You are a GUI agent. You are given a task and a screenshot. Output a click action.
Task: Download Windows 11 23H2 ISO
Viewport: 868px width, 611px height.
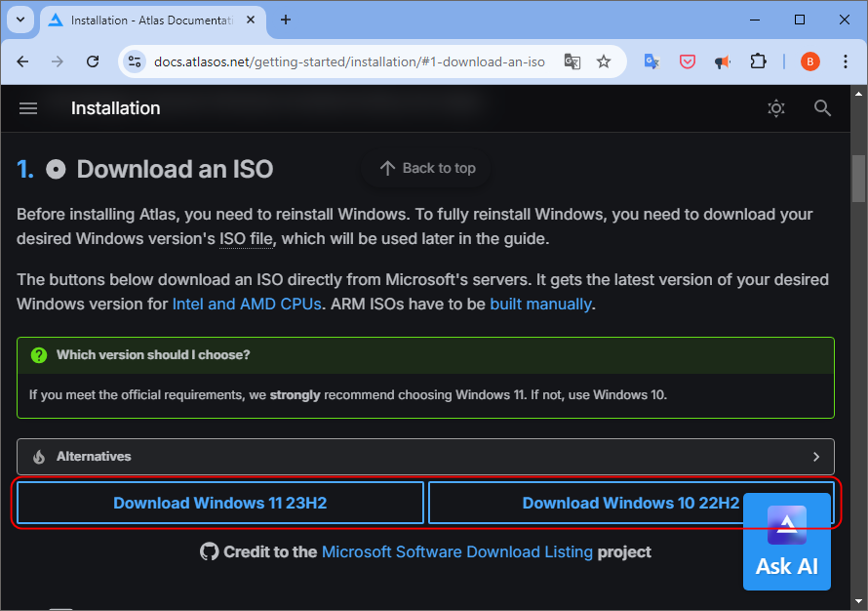(220, 503)
